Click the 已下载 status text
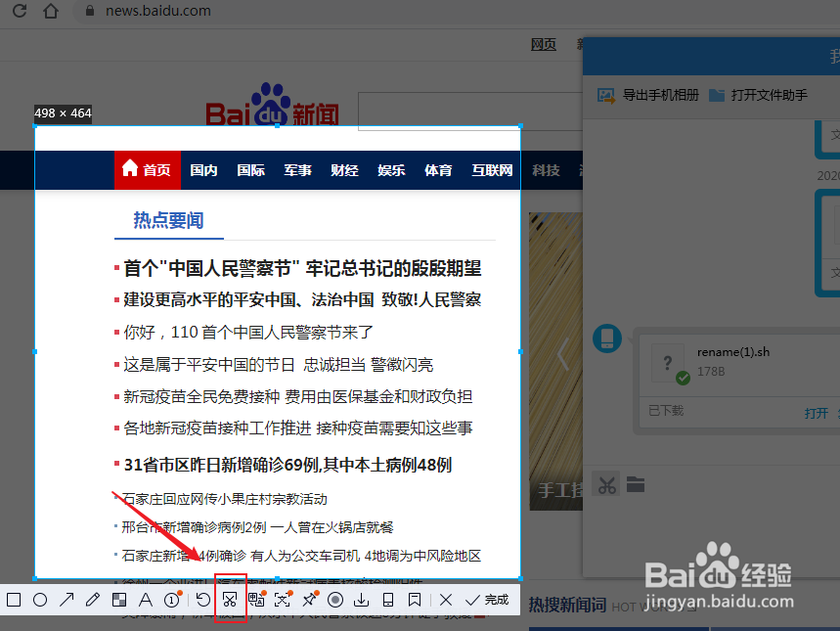This screenshot has width=840, height=631. [666, 411]
